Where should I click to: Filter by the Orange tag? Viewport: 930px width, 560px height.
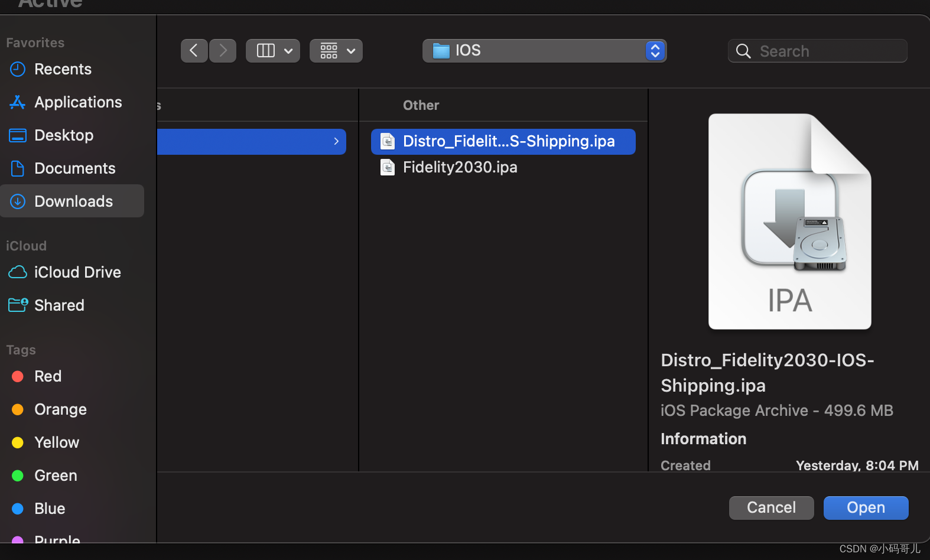click(72, 409)
